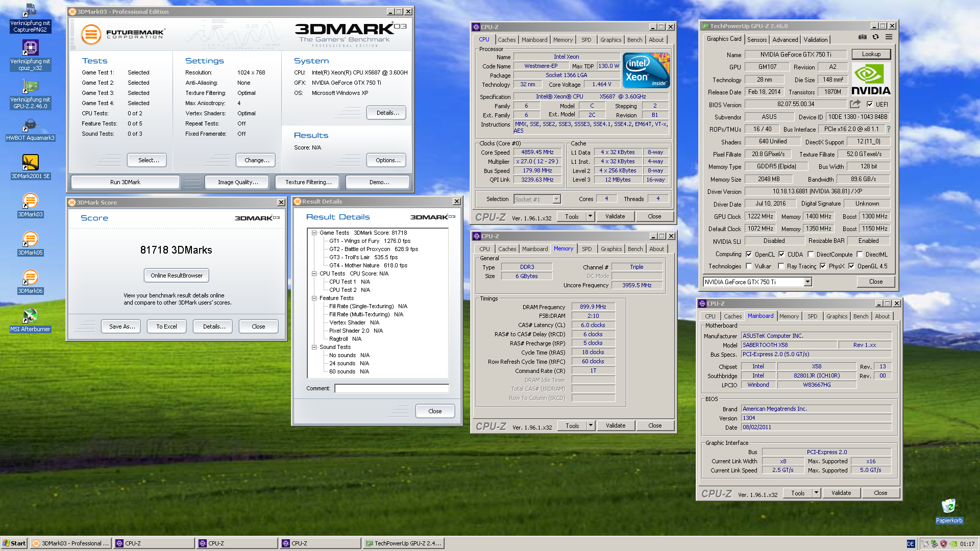This screenshot has height=551, width=980.
Task: Collapse Game Tests tree node
Action: (x=314, y=233)
